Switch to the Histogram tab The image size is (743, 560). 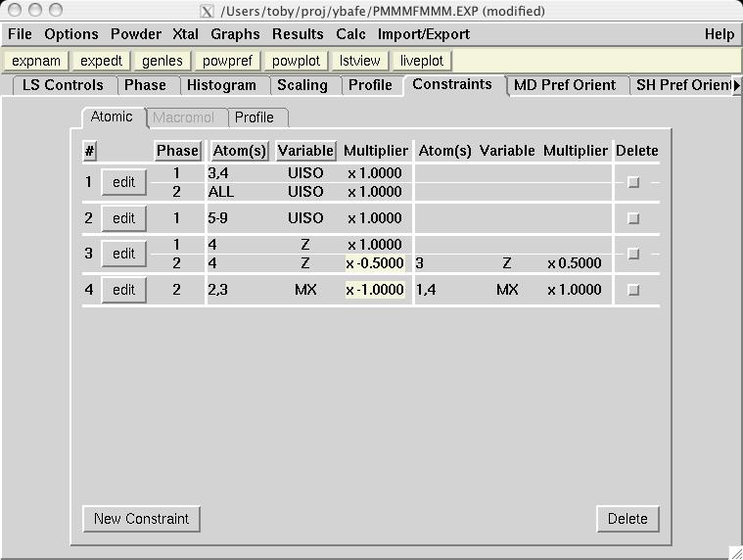221,85
